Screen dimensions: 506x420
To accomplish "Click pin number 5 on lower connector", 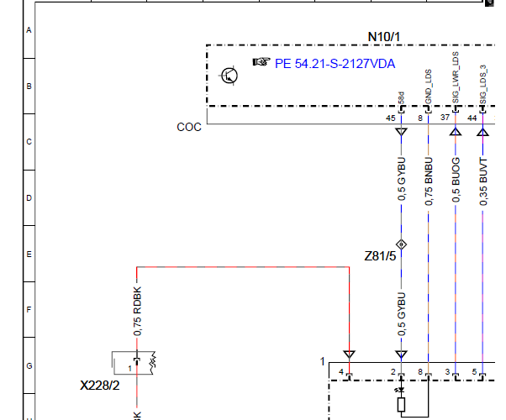I will [x=474, y=372].
